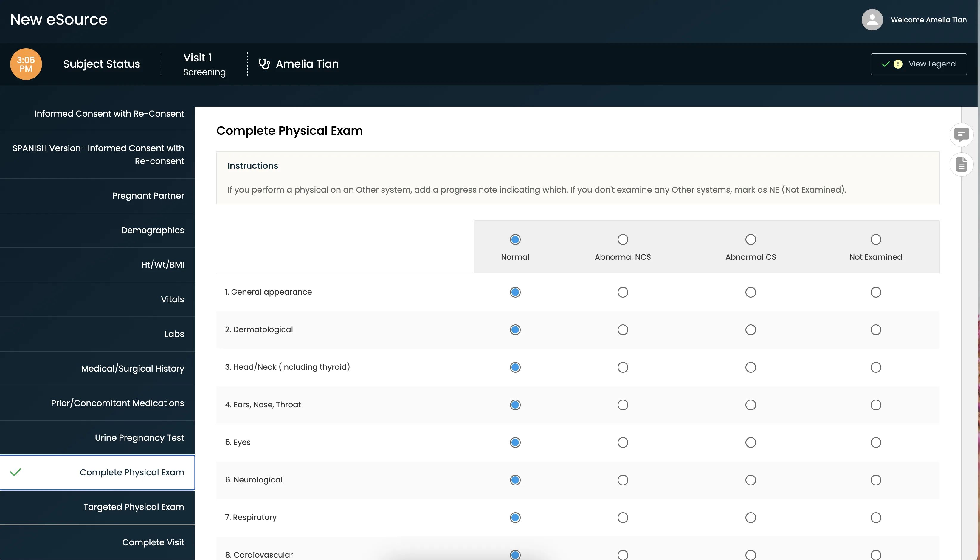Viewport: 980px width, 560px height.
Task: Select the Abnormal CS column header radio
Action: (x=750, y=240)
